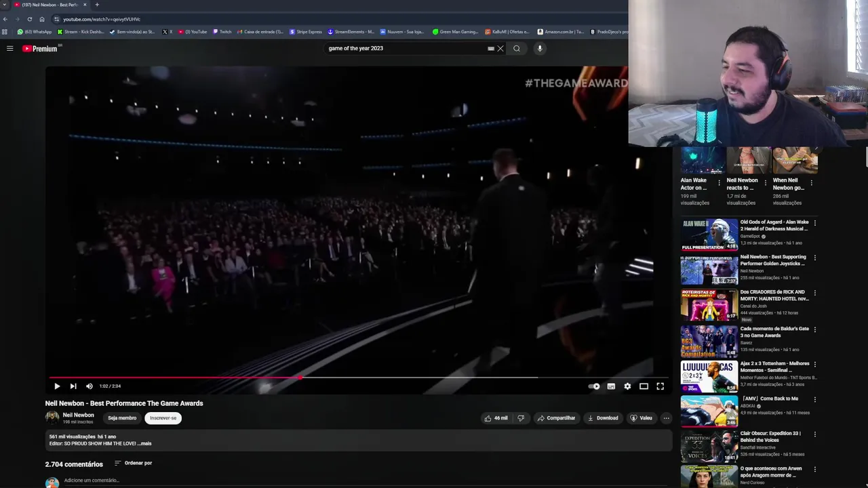Like the video (46 mil)
This screenshot has width=868, height=488.
tap(496, 418)
